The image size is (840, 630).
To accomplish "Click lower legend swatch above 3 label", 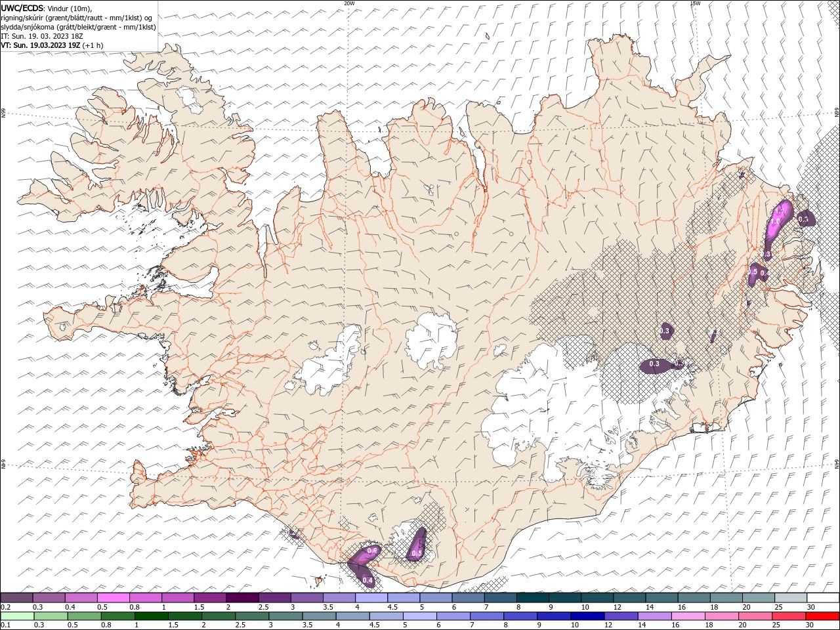I will click(285, 616).
